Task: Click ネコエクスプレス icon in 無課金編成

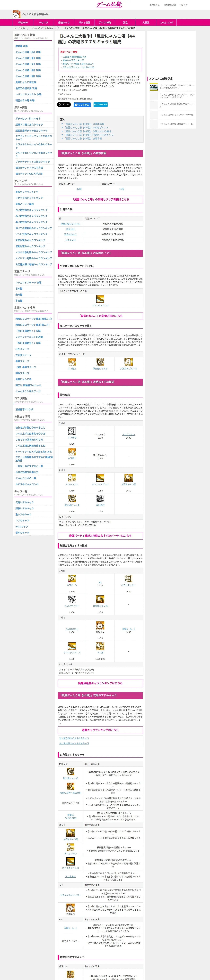Action: (x=72, y=646)
